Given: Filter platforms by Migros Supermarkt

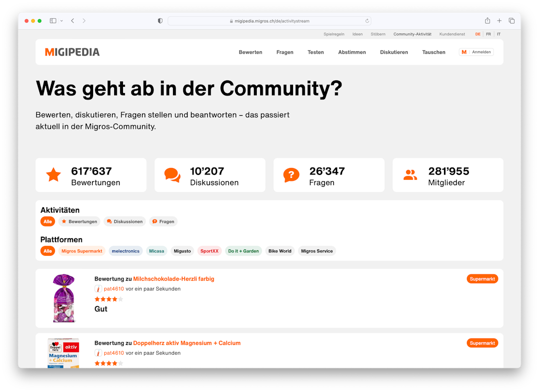Looking at the screenshot, I should click(x=82, y=251).
